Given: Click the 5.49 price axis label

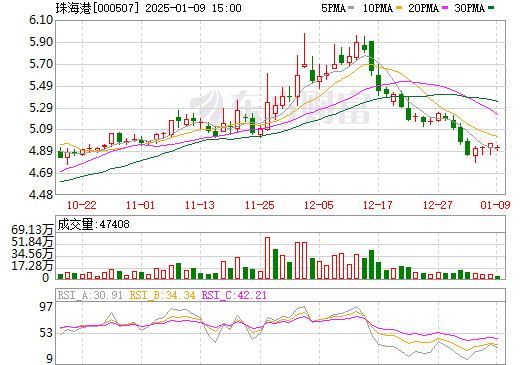Looking at the screenshot, I should pyautogui.click(x=41, y=86).
